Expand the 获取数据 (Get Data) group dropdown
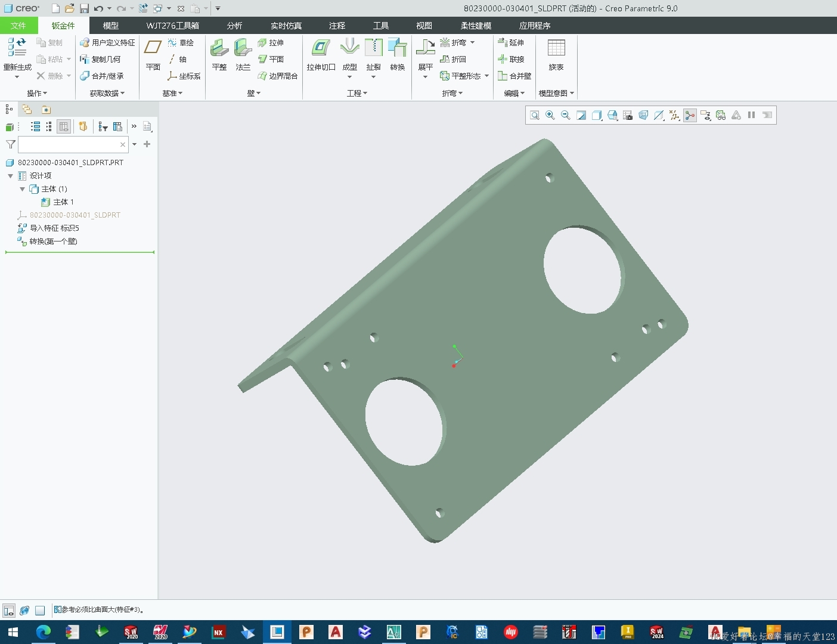 pyautogui.click(x=107, y=93)
